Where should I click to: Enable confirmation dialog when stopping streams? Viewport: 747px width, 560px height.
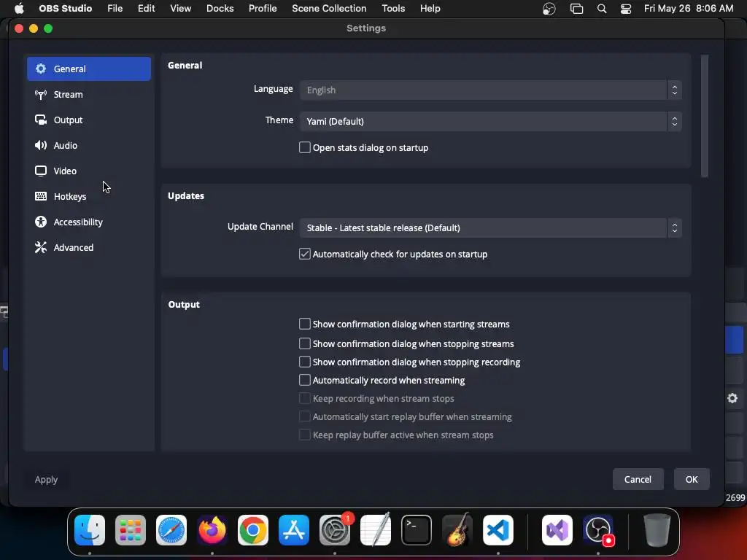(x=304, y=343)
